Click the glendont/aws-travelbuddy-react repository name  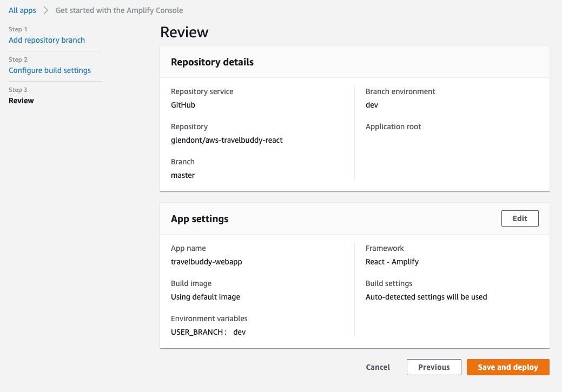click(x=227, y=140)
